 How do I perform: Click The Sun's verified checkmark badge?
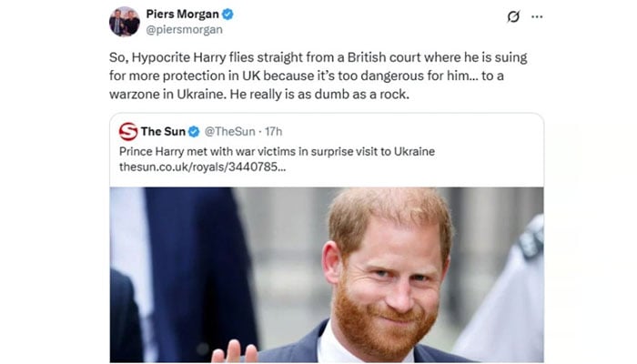coord(193,132)
